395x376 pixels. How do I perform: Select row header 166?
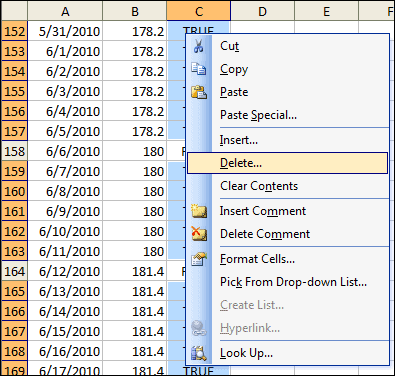pyautogui.click(x=14, y=311)
